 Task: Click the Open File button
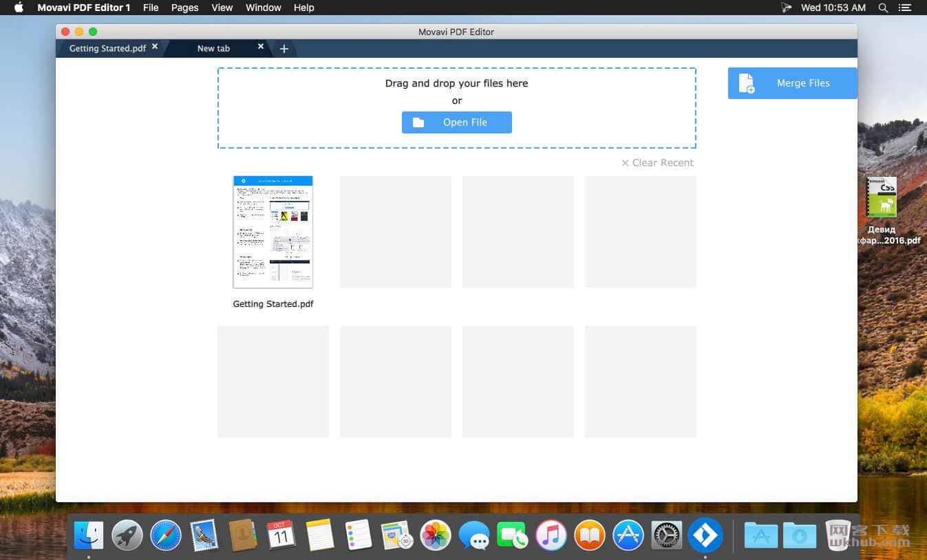point(457,122)
